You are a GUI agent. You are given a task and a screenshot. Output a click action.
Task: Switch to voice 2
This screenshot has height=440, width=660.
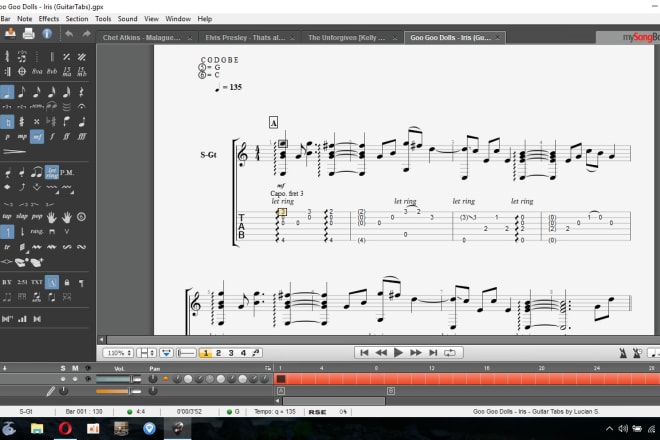[218, 353]
